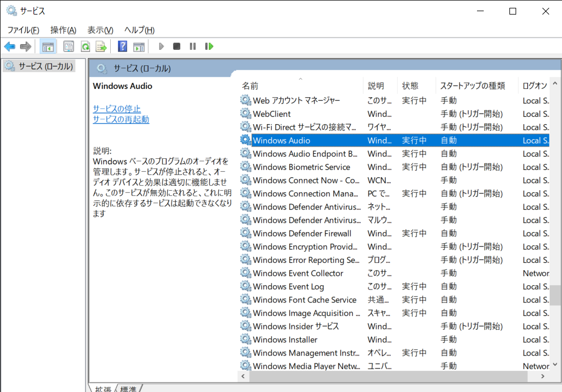562x392 pixels.
Task: Click gear icon beside Windows Font Cache Service
Action: pos(245,299)
